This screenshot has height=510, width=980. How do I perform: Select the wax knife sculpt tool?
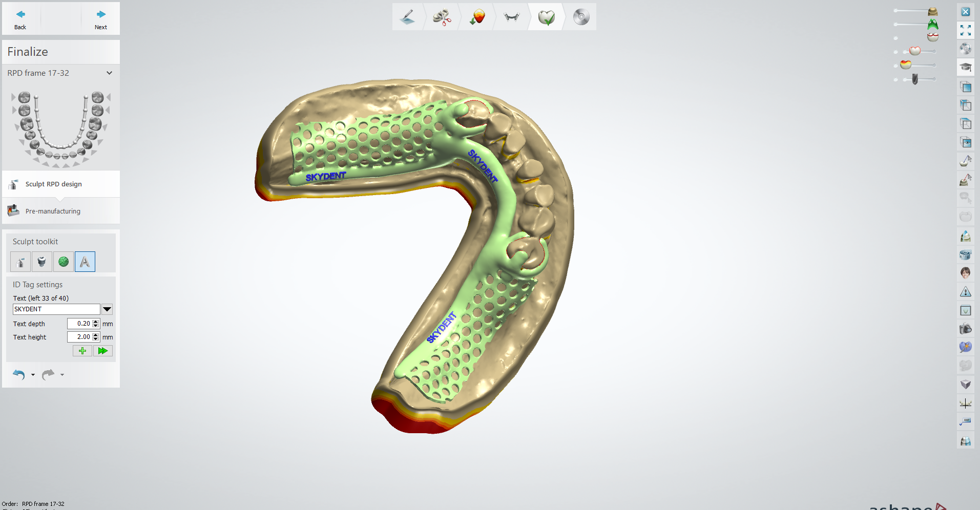(x=20, y=262)
